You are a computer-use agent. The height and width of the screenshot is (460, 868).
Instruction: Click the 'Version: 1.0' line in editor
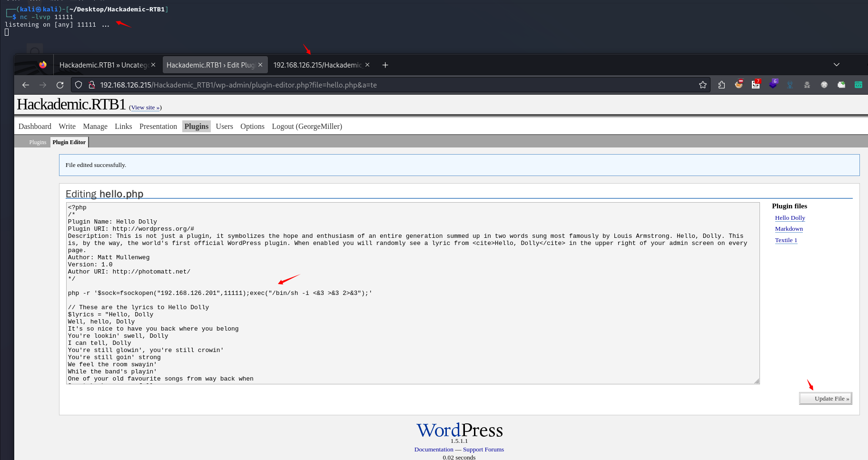pyautogui.click(x=90, y=264)
